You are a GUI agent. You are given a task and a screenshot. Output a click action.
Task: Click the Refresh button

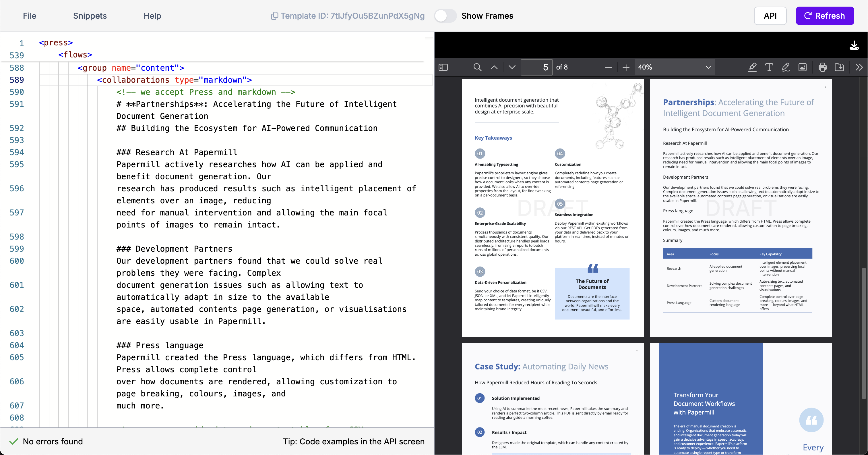point(825,16)
